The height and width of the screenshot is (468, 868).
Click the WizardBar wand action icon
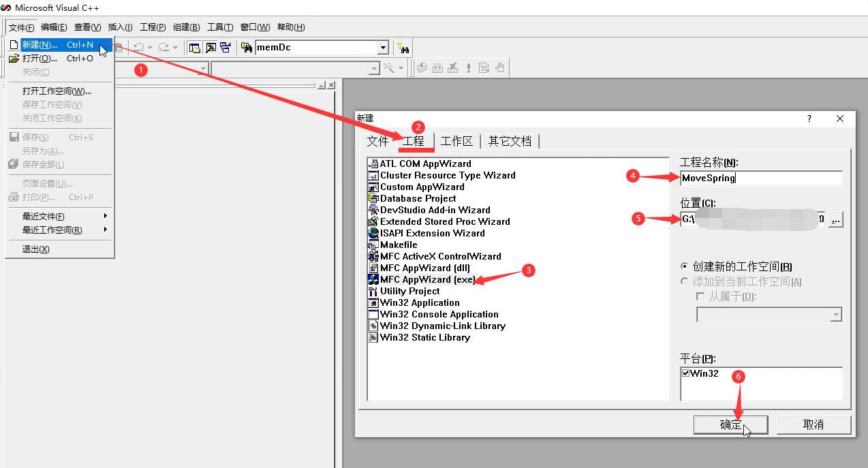pyautogui.click(x=389, y=68)
